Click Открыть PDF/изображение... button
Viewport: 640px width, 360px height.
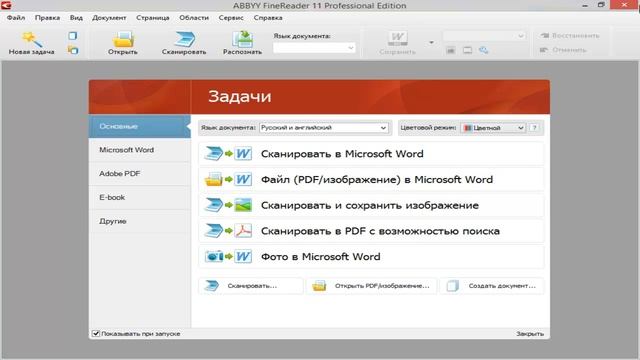pyautogui.click(x=371, y=286)
